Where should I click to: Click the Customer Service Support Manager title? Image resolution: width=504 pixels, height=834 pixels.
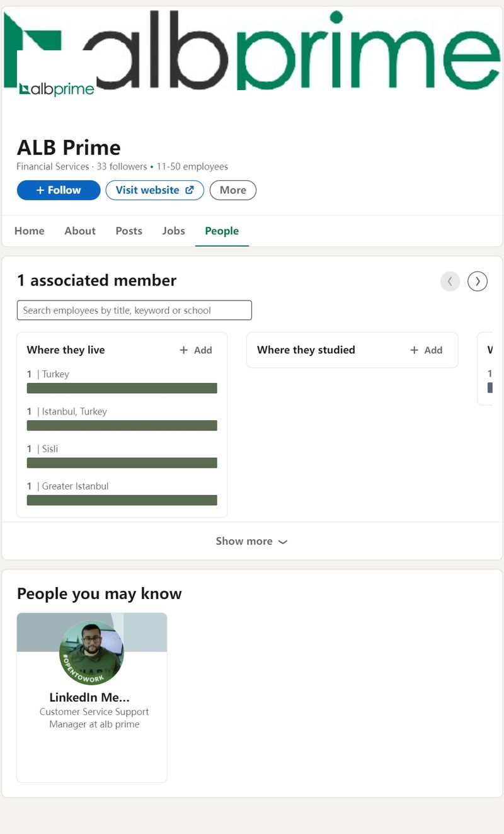coord(94,718)
